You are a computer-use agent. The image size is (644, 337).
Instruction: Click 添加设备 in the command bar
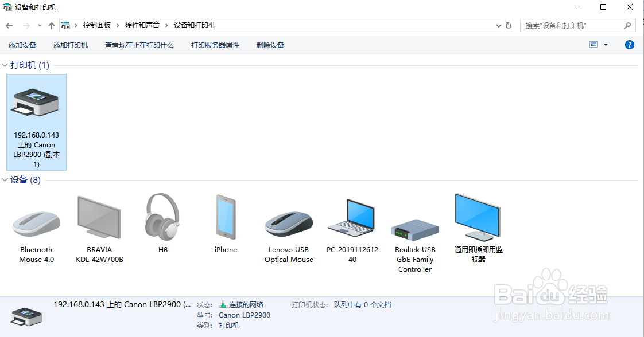click(22, 45)
